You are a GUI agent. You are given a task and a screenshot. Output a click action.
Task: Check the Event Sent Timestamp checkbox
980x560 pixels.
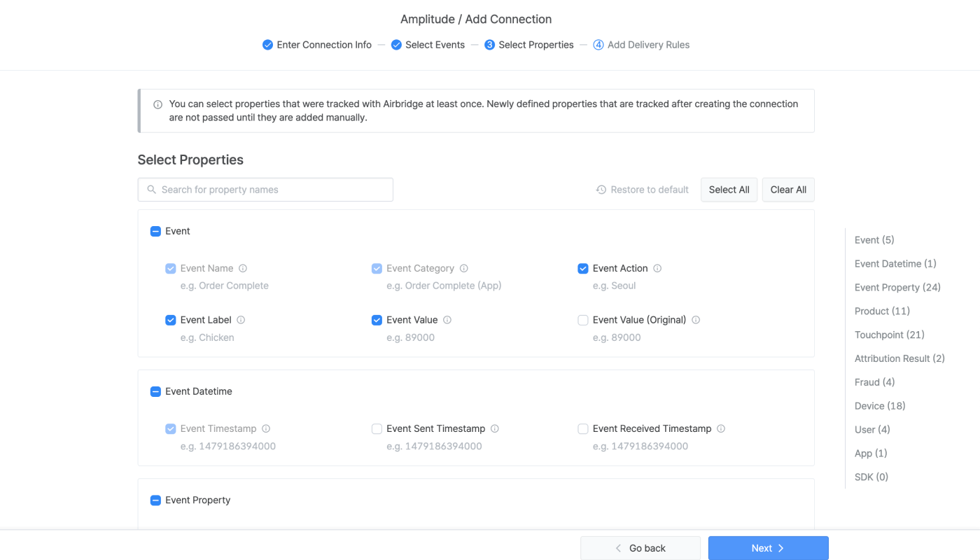(377, 428)
